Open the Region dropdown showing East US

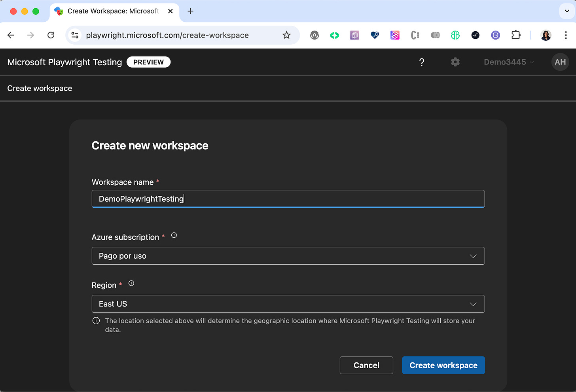pos(288,304)
